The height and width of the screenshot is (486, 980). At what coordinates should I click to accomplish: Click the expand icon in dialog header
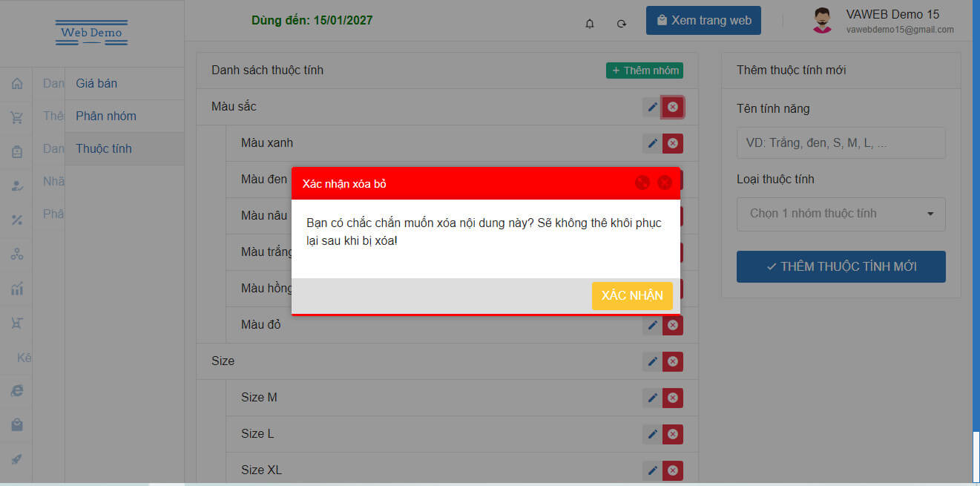point(642,183)
